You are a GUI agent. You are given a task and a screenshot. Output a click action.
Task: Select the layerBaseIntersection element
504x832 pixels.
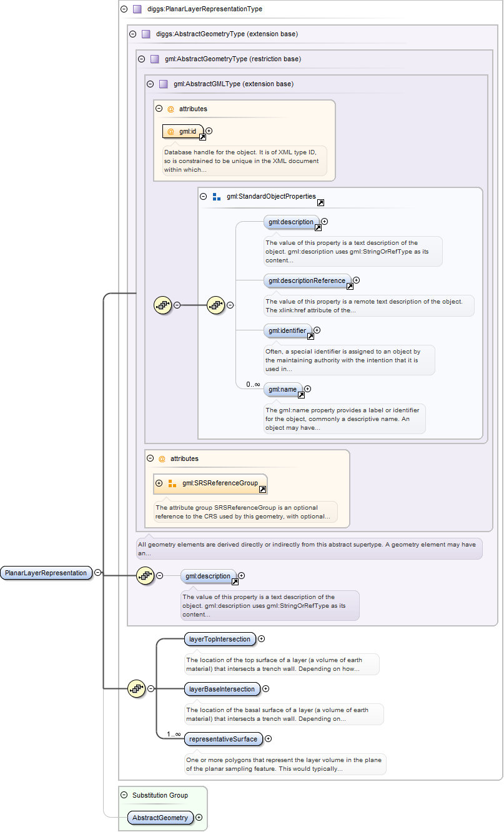(x=222, y=689)
